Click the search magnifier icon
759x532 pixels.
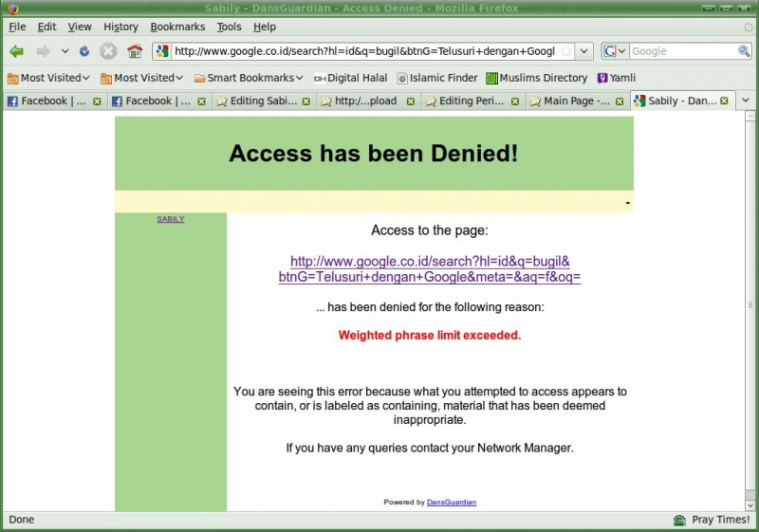point(744,51)
